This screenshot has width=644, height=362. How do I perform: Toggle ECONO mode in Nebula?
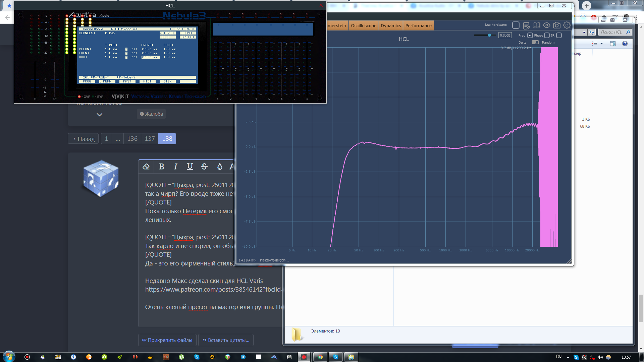[x=187, y=33]
